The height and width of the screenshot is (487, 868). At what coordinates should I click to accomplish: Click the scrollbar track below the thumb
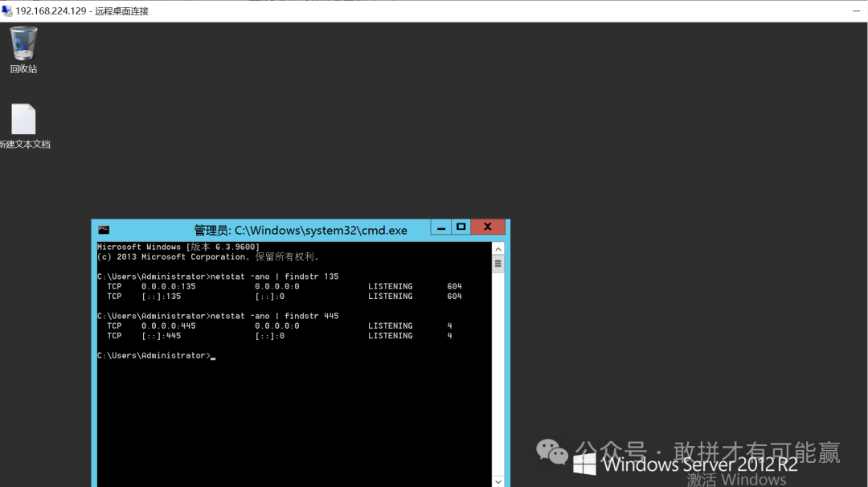click(x=497, y=370)
